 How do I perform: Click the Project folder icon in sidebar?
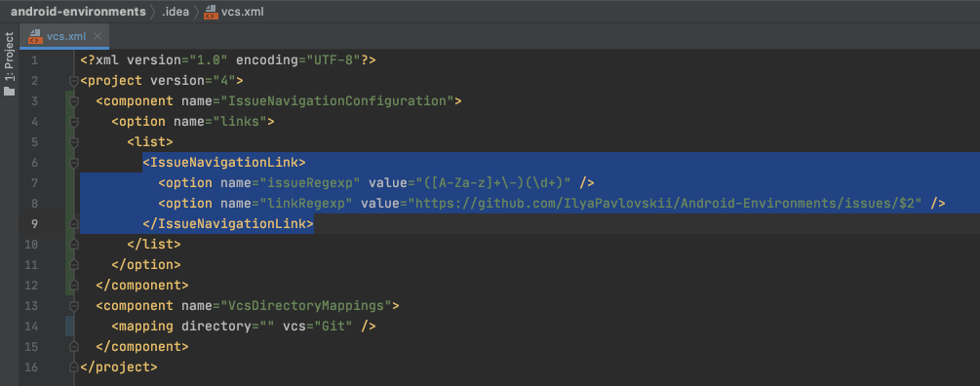(10, 92)
